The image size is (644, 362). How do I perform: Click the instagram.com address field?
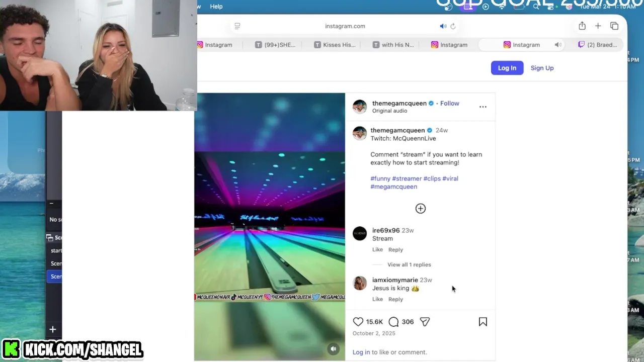click(345, 26)
